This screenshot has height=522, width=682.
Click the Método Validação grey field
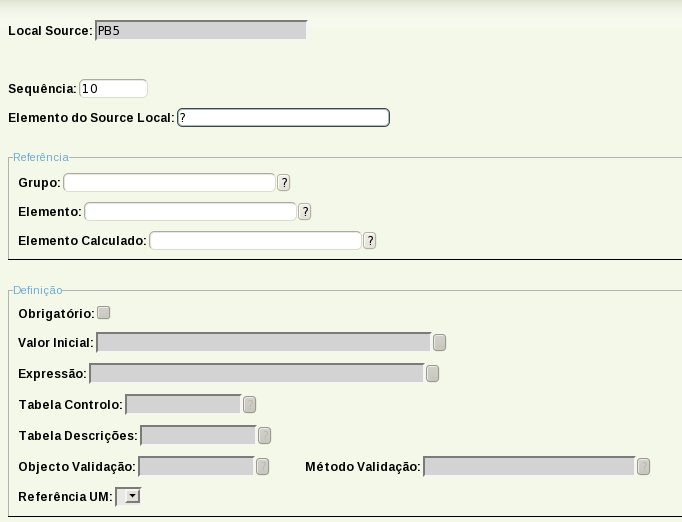click(529, 467)
